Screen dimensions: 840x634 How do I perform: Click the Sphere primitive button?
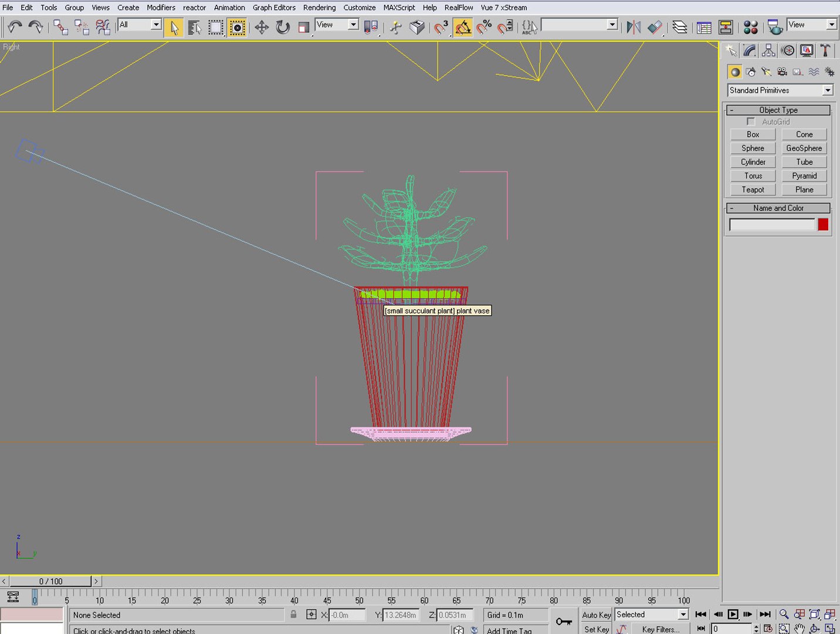pyautogui.click(x=753, y=149)
